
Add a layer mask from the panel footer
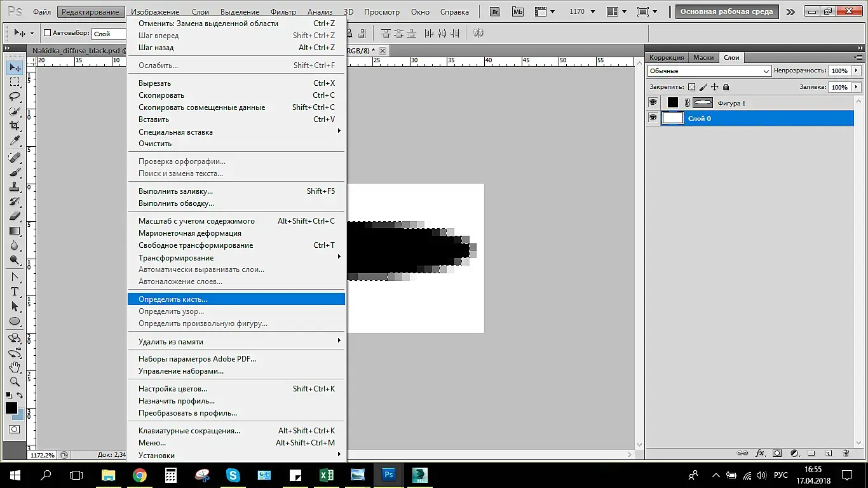[777, 453]
